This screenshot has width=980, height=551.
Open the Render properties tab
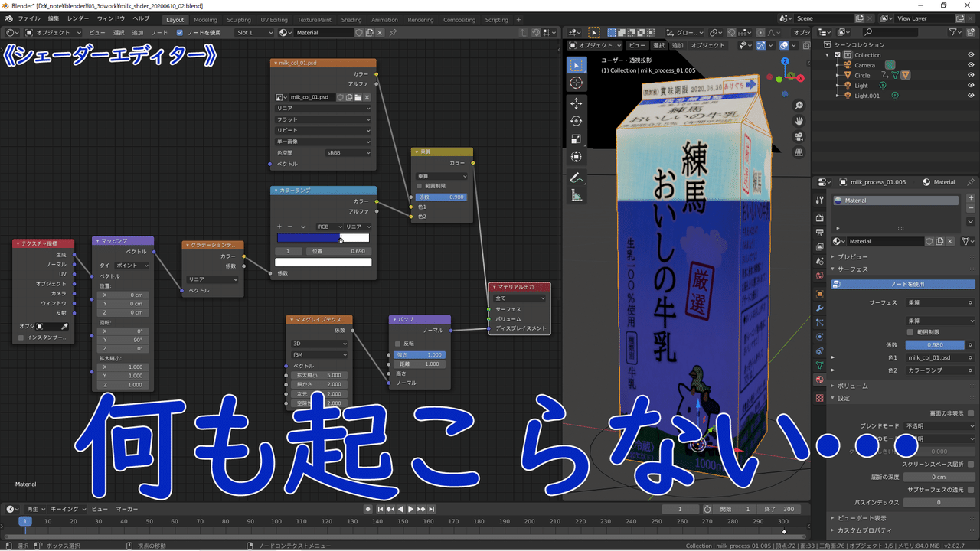click(819, 218)
